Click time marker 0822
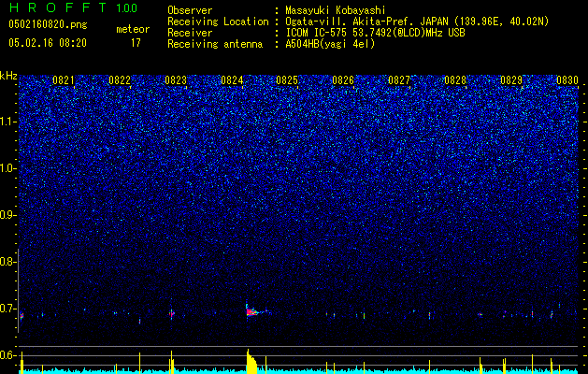The width and height of the screenshot is (588, 374). [x=120, y=80]
